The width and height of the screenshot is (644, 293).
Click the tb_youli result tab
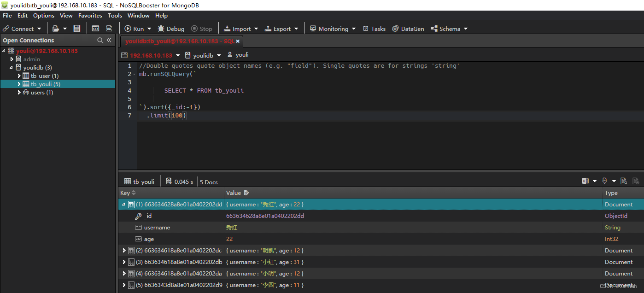[x=139, y=182]
